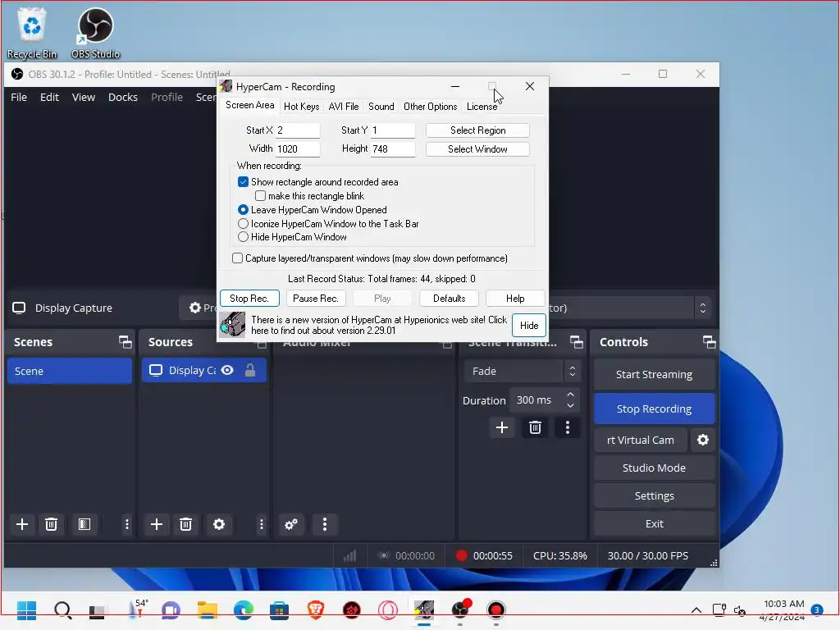Remove the selected source using the trash icon

(185, 524)
